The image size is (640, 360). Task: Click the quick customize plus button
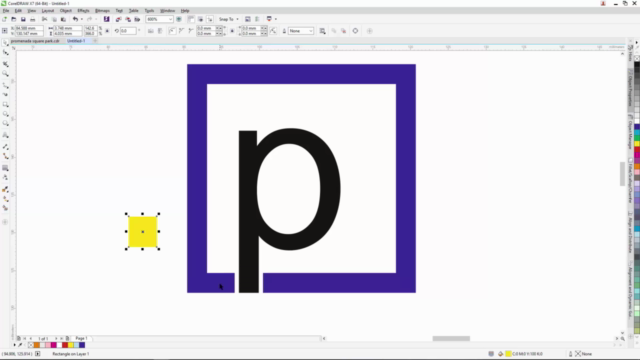[370, 31]
